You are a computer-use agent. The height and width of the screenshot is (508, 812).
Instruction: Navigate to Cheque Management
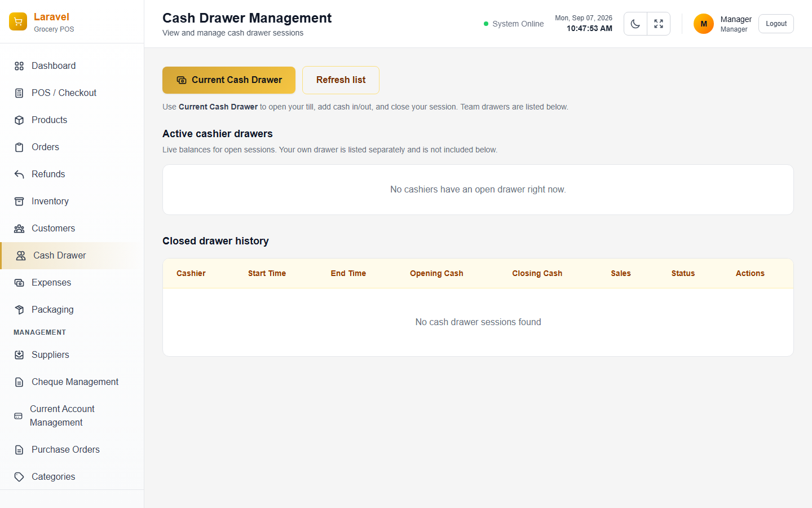coord(72,382)
